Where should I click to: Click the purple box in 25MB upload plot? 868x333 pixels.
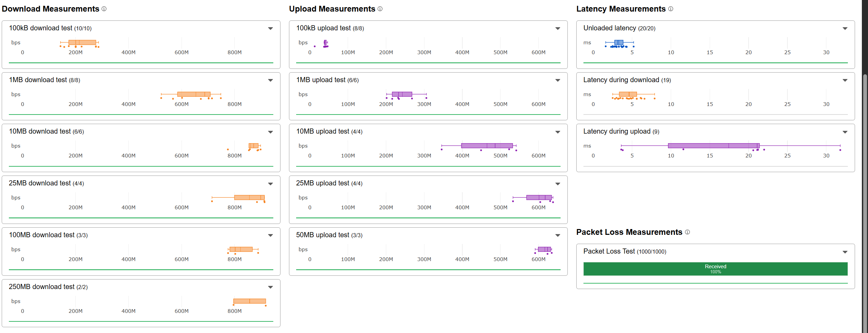(x=539, y=198)
